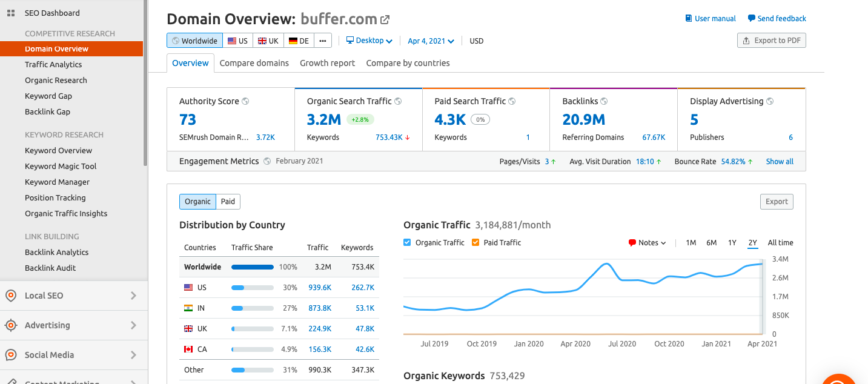Click the IN traffic share bar

coord(253,308)
